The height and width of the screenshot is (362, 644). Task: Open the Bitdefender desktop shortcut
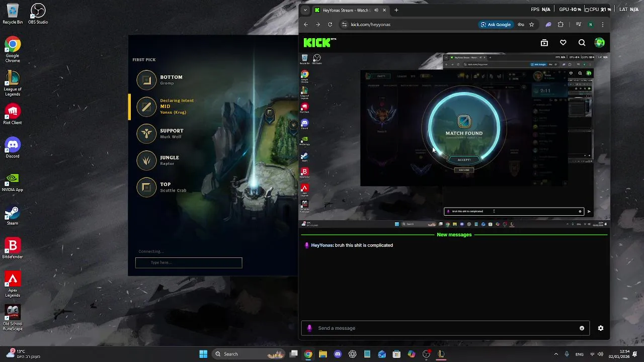click(x=13, y=248)
